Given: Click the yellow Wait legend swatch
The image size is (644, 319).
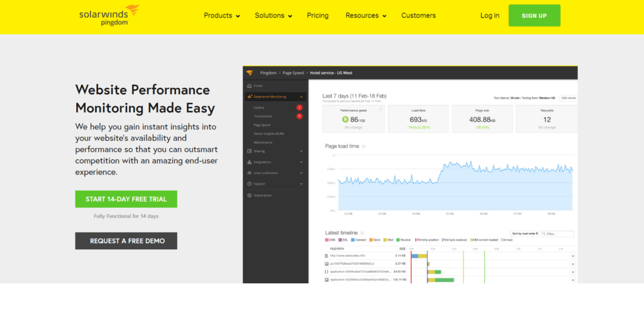Looking at the screenshot, I should click(x=386, y=240).
